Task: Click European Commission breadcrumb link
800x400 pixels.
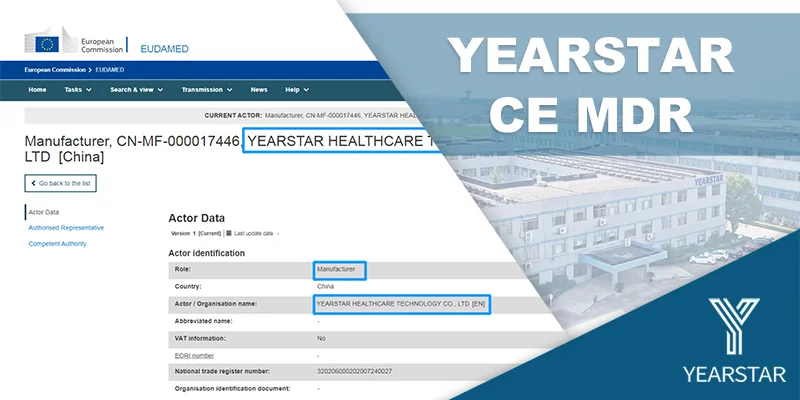Action: tap(55, 70)
